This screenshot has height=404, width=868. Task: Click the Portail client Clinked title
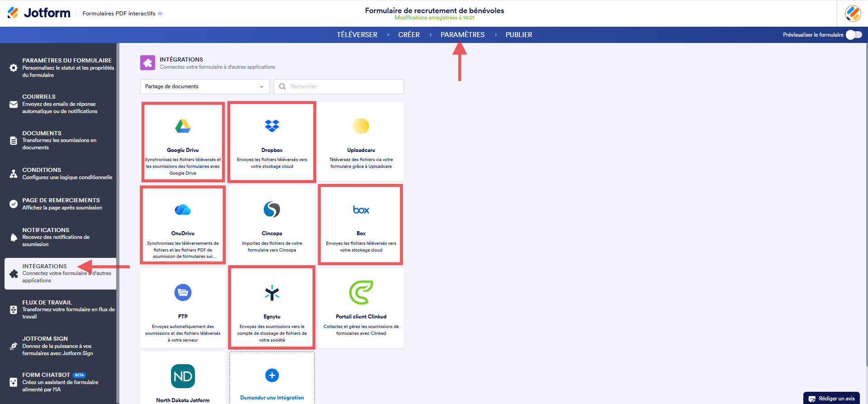(361, 317)
